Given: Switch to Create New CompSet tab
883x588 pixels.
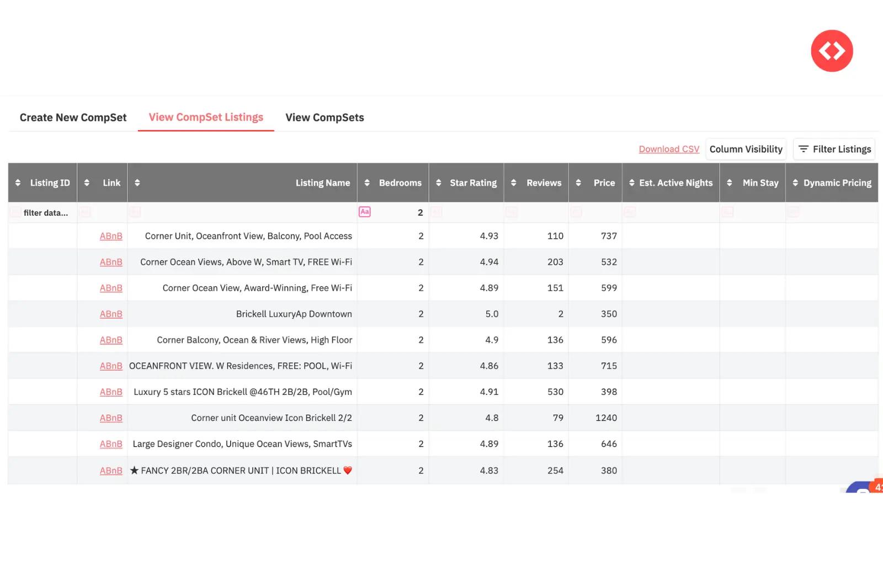Looking at the screenshot, I should 73,117.
